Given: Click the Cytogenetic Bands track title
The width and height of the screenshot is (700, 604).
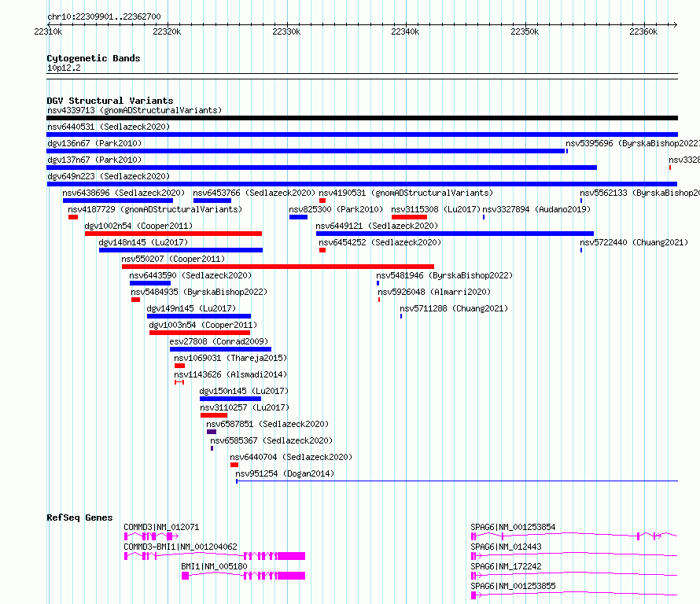Looking at the screenshot, I should (94, 58).
